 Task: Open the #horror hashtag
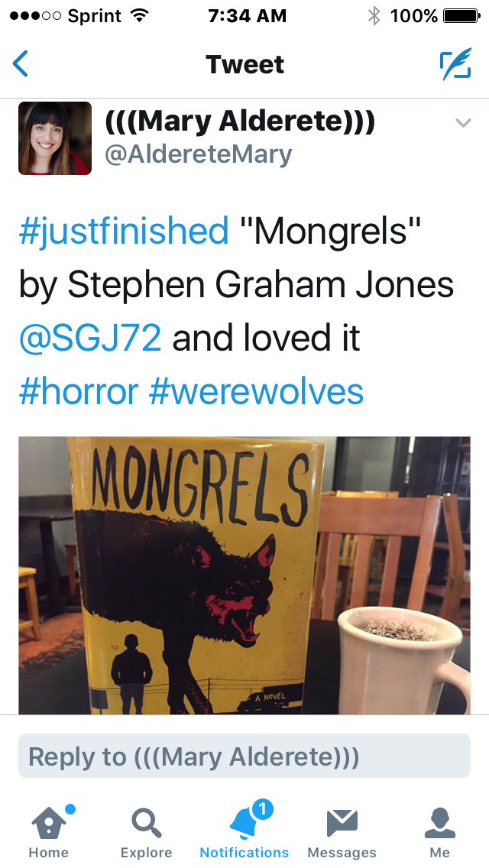point(78,391)
